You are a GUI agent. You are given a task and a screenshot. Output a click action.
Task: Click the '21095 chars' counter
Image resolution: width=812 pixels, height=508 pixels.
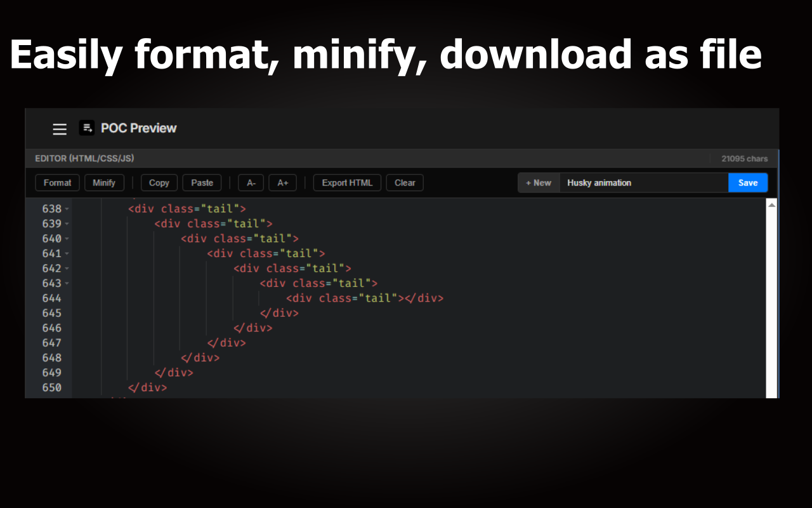pos(745,159)
